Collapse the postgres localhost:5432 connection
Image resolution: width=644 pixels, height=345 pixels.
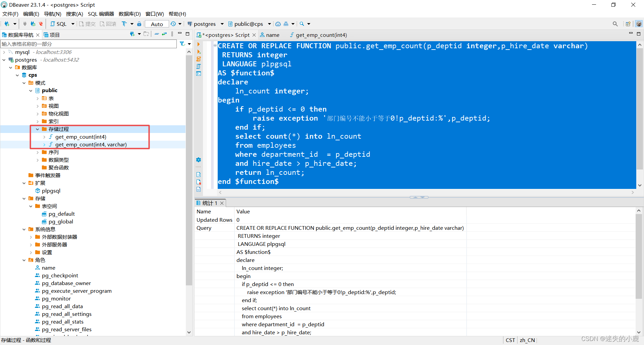[x=4, y=60]
